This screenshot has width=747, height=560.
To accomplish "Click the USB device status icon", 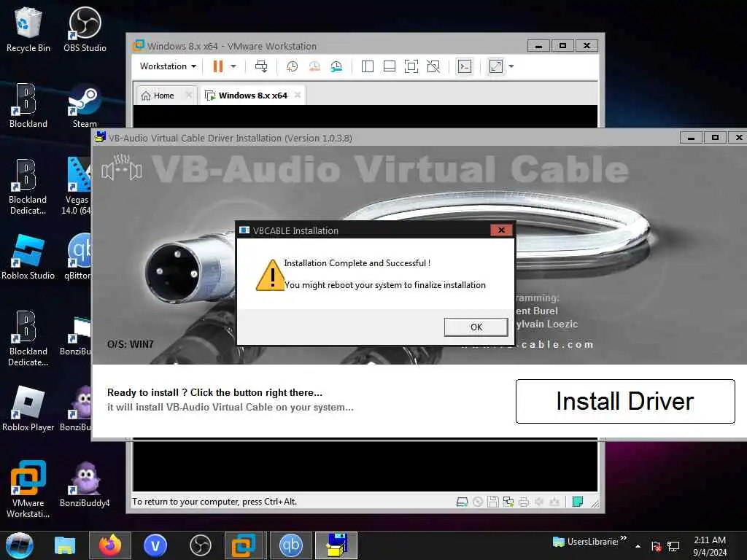I will click(554, 502).
